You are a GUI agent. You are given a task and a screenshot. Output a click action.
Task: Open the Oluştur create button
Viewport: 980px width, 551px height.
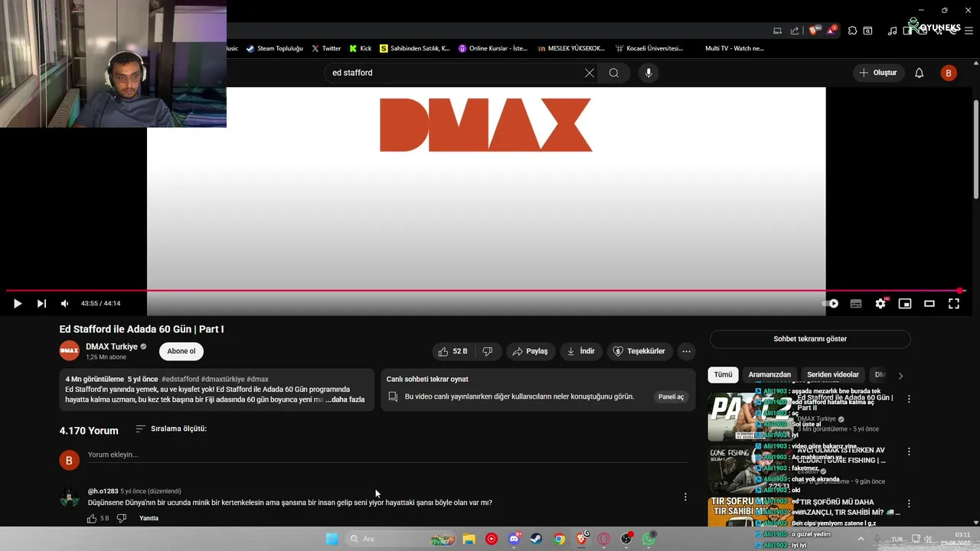(878, 73)
